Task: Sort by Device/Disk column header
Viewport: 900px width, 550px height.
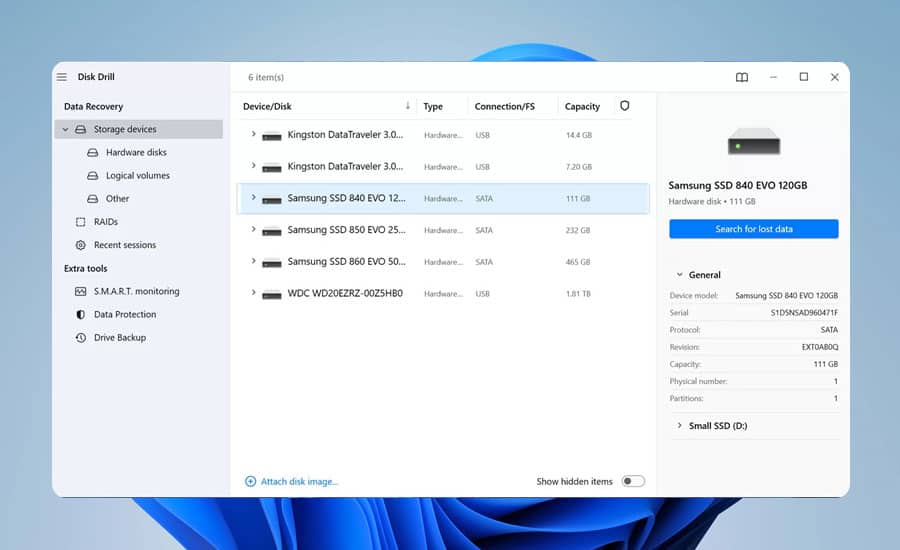Action: pos(267,106)
